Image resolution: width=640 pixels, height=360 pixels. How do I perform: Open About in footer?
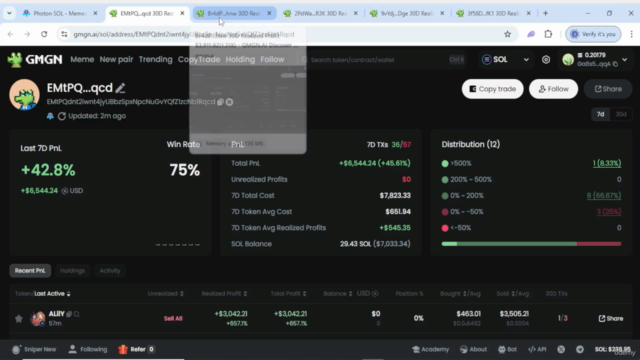point(473,349)
